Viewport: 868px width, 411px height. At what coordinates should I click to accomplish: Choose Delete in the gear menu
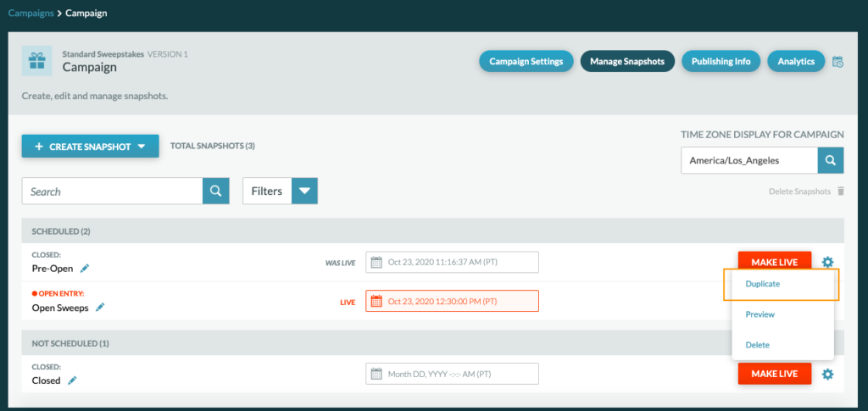click(758, 345)
